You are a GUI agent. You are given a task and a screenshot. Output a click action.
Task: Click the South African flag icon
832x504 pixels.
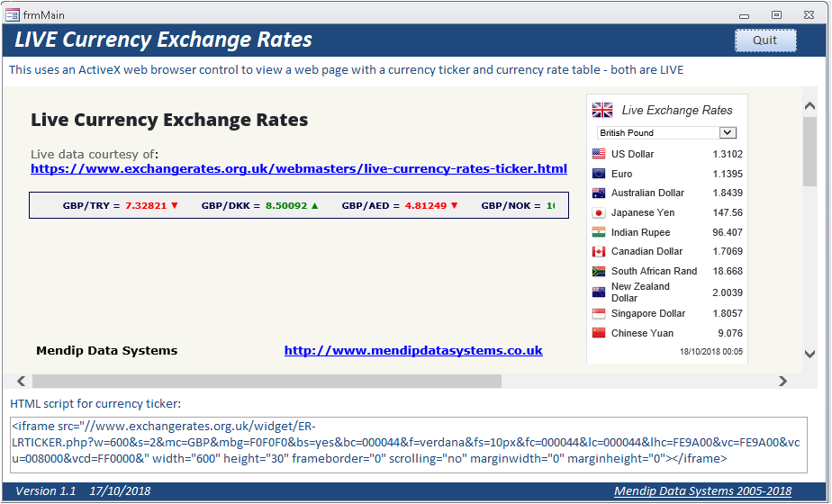599,271
